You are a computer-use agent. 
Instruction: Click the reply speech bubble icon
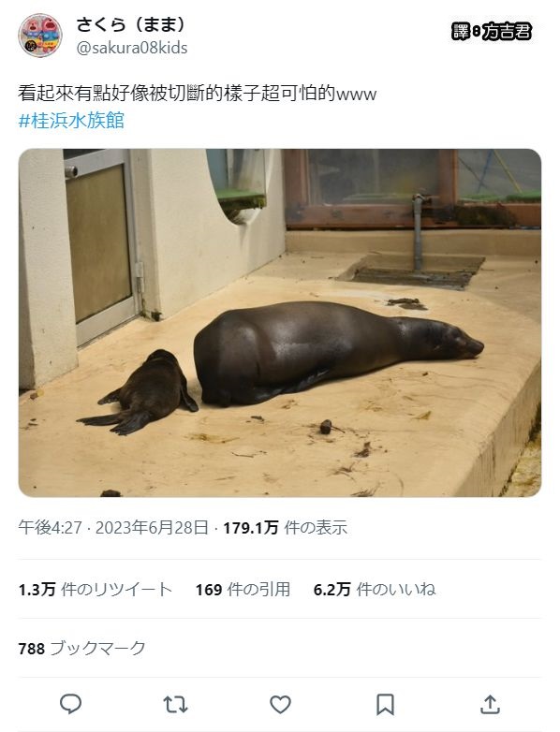71,704
